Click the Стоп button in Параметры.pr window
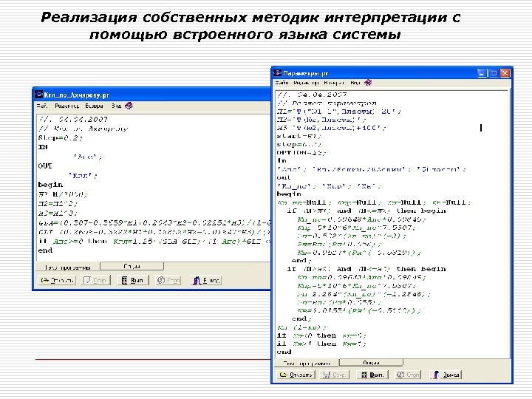 [408, 375]
